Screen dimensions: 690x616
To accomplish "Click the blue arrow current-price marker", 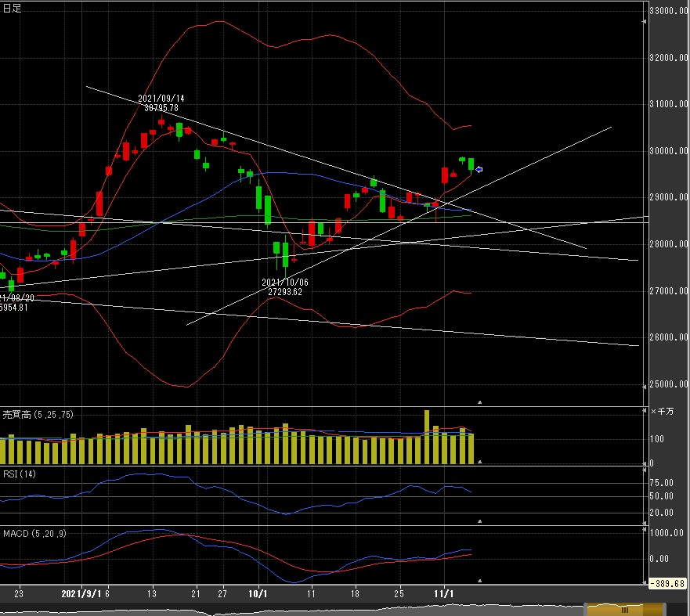I will coord(479,169).
